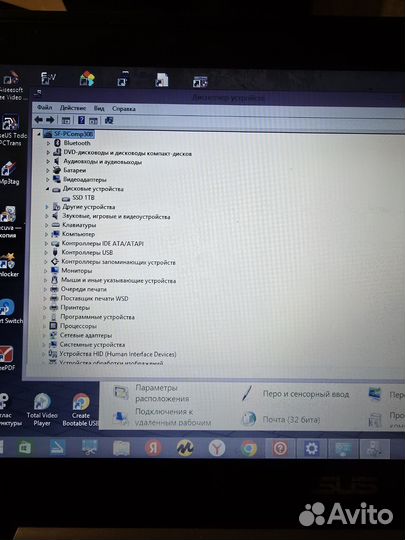Click the Батареи battery icon
This screenshot has height=540, width=405.
[57, 170]
